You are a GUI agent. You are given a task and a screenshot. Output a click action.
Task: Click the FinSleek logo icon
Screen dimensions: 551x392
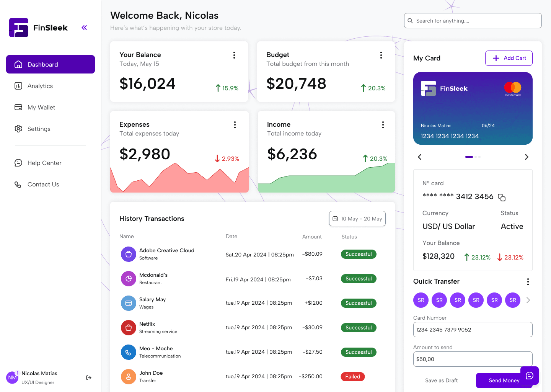pos(19,28)
